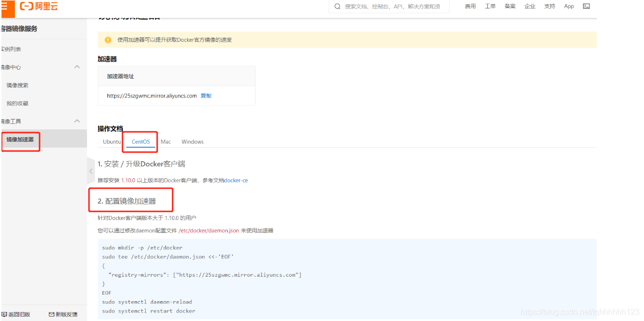Click 新版反馈 link at bottom
Viewport: 644px width, 321px height.
point(67,315)
